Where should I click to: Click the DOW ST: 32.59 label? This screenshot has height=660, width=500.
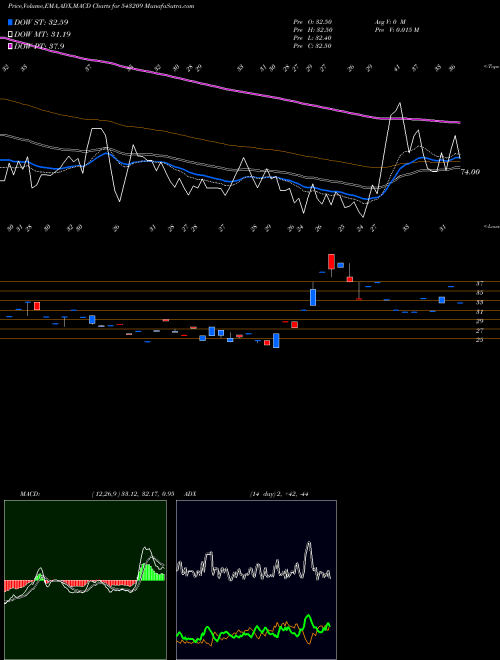click(41, 22)
